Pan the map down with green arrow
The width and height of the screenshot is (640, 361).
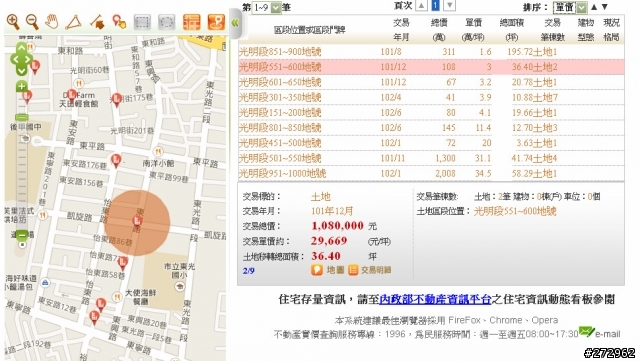[21, 70]
